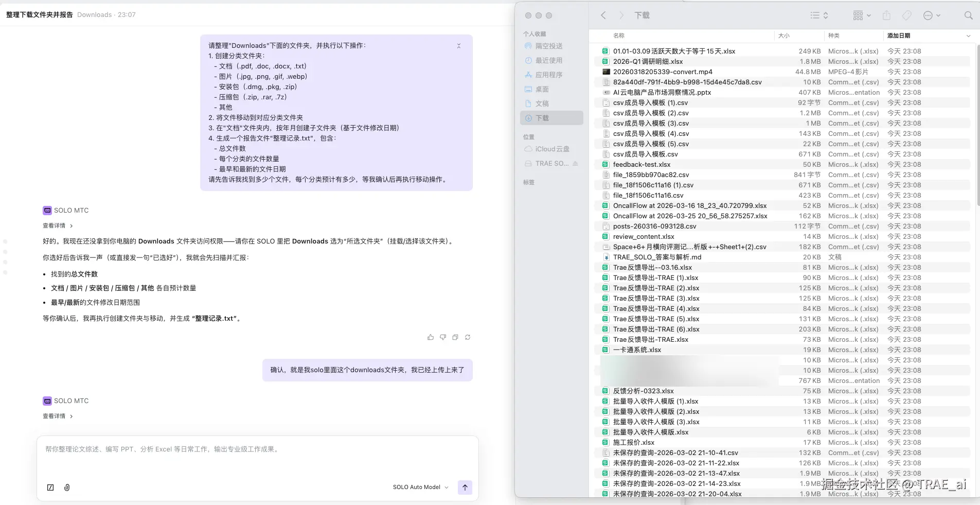The height and width of the screenshot is (505, 980).
Task: Select 文稿 in Finder sidebar
Action: pos(551,103)
